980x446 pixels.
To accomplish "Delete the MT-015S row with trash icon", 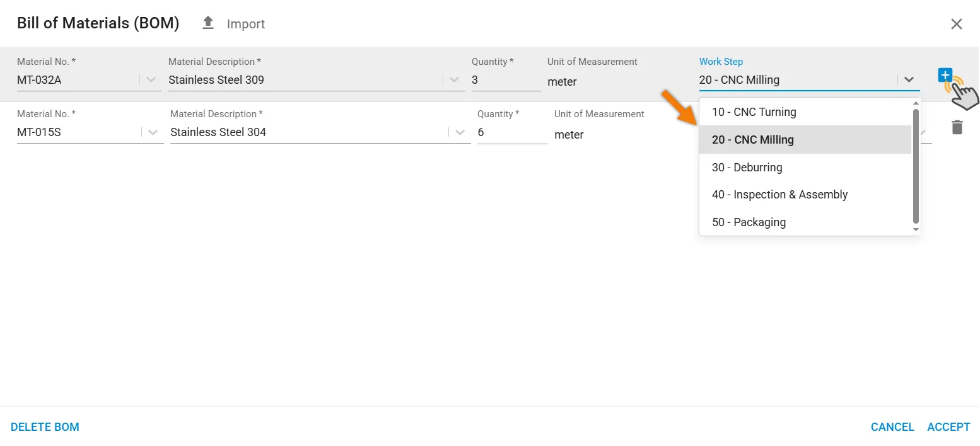I will (957, 127).
